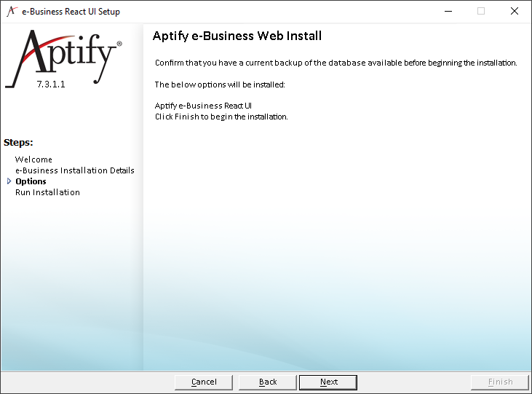The width and height of the screenshot is (532, 394).
Task: Click the Cancel button
Action: 204,382
